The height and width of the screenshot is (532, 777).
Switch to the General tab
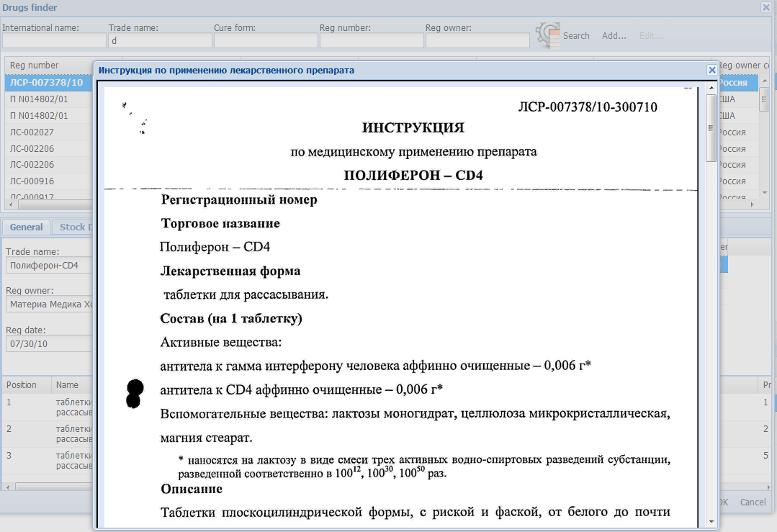(x=26, y=227)
